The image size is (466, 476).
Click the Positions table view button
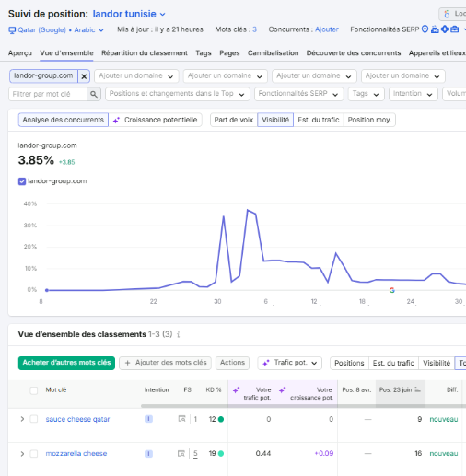tap(349, 364)
